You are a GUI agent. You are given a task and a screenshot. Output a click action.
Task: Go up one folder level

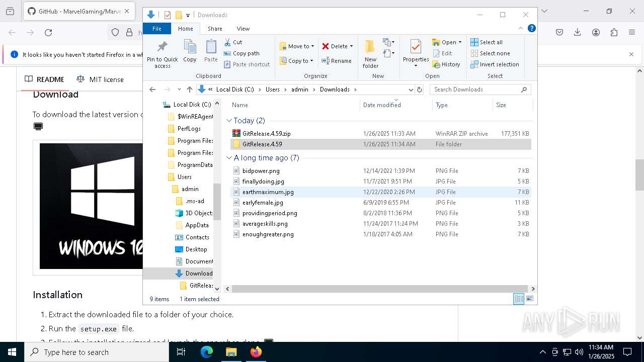[x=189, y=89]
